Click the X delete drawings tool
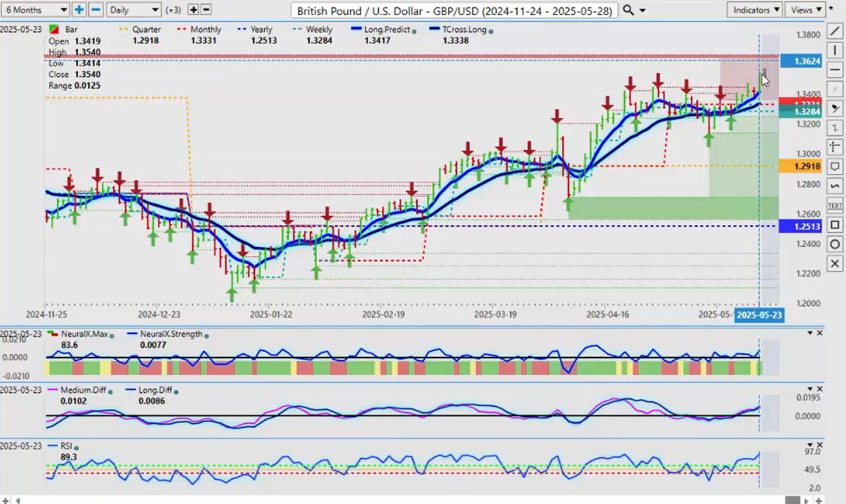 834,264
